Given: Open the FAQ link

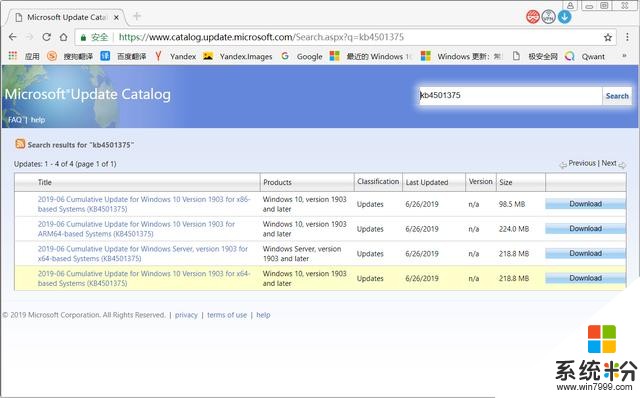Looking at the screenshot, I should pos(15,120).
